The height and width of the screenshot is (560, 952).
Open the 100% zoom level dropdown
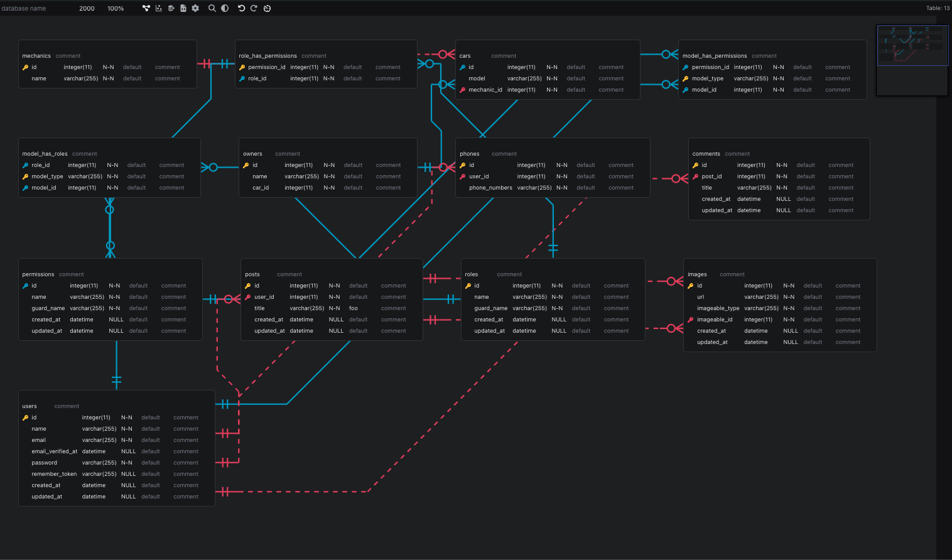click(x=116, y=8)
